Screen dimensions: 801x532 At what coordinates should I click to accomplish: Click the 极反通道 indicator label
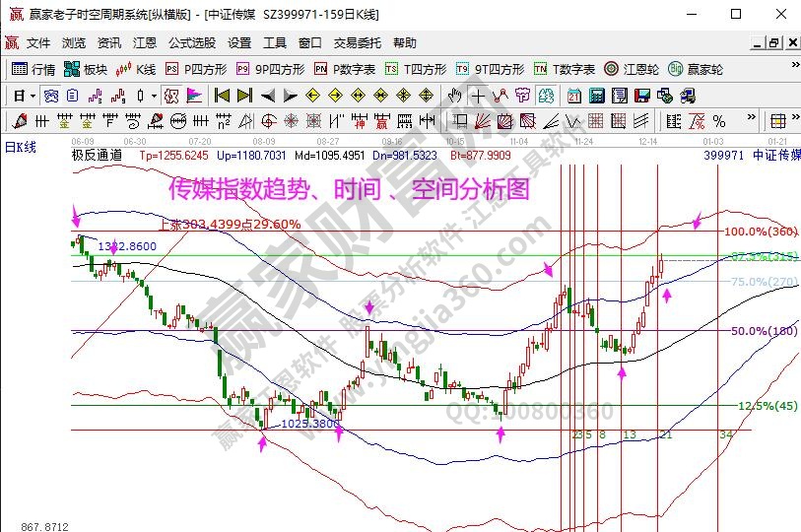(98, 155)
